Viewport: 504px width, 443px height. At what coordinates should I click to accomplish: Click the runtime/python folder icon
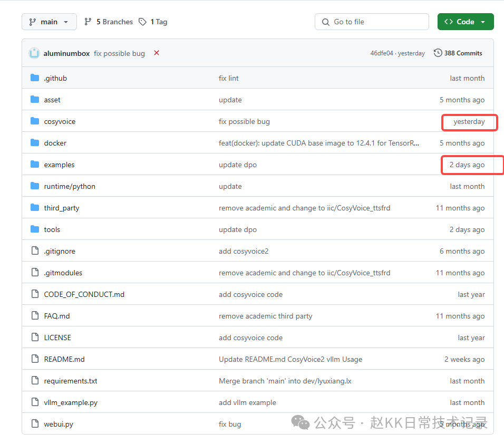[35, 186]
